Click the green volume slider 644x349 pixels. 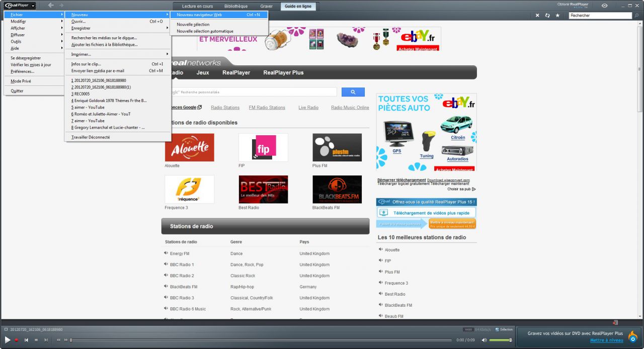500,340
